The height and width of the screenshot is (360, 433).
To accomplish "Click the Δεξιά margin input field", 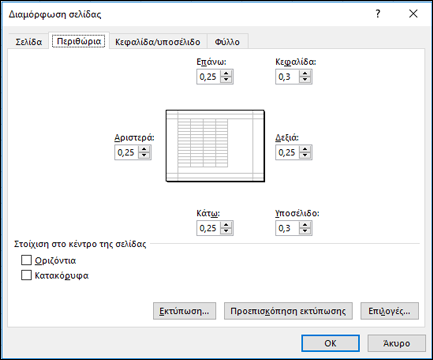I will point(287,152).
